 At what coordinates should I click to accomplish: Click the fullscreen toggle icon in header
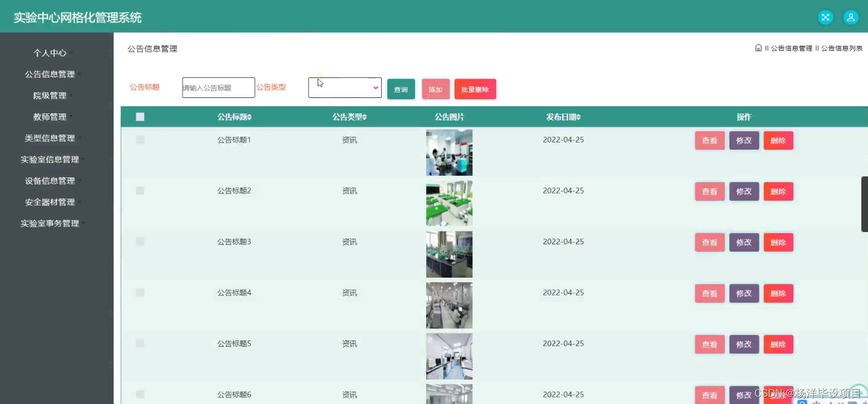pyautogui.click(x=825, y=17)
